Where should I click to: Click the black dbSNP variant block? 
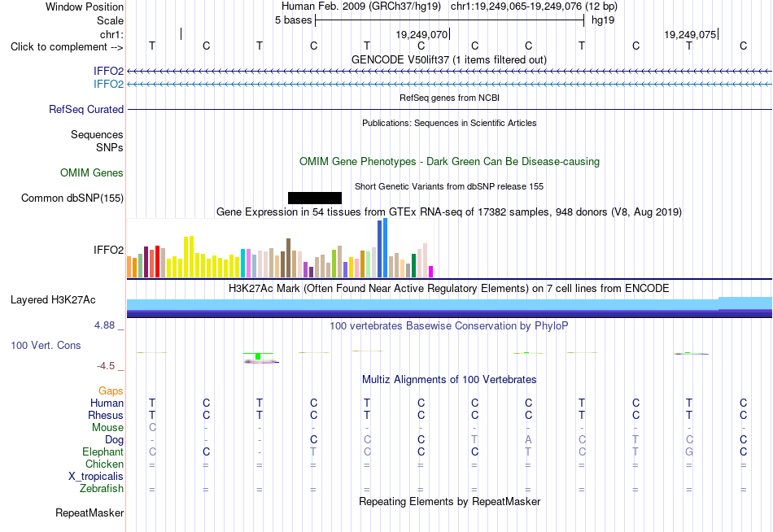315,198
